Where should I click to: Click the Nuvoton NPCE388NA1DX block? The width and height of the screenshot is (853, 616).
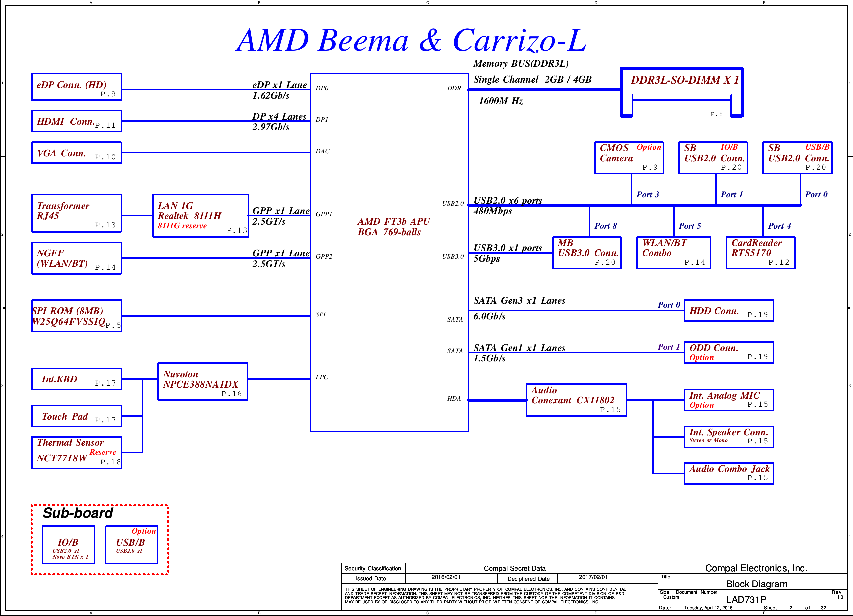click(x=203, y=382)
